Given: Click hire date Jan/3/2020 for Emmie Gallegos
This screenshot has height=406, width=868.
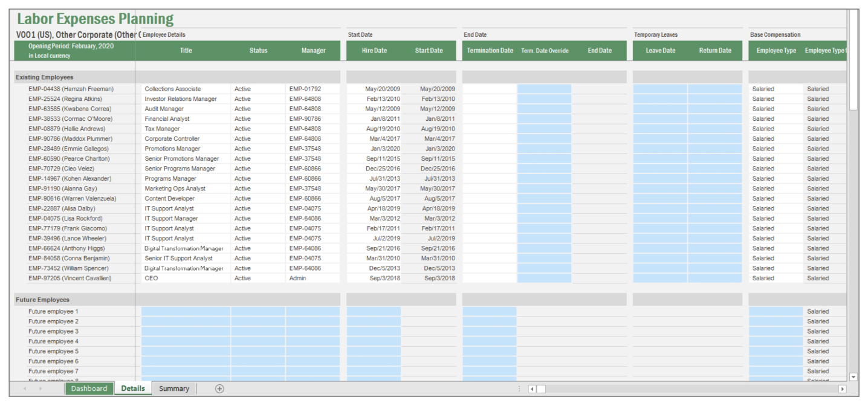Looking at the screenshot, I should [x=374, y=149].
